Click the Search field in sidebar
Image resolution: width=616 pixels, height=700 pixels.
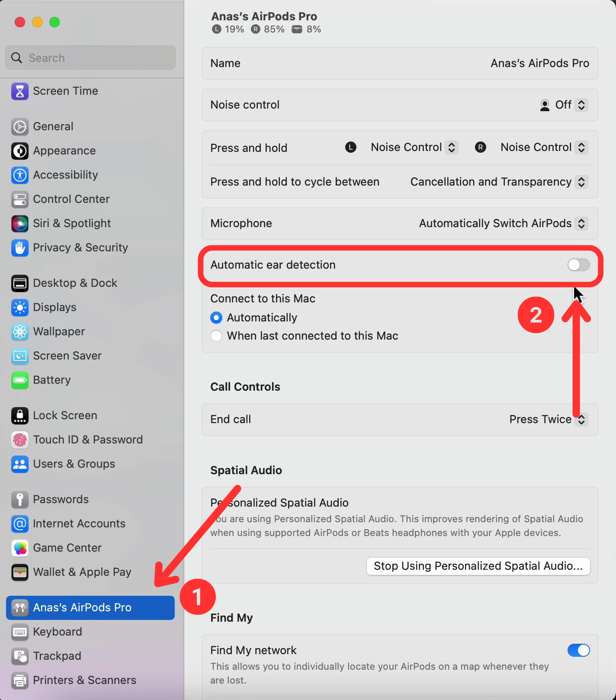pos(90,58)
